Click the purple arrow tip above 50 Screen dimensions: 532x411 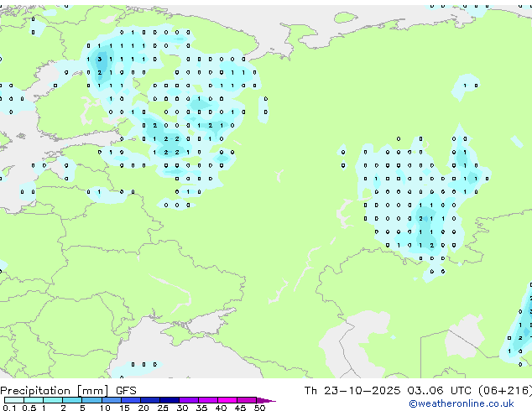[x=266, y=400]
